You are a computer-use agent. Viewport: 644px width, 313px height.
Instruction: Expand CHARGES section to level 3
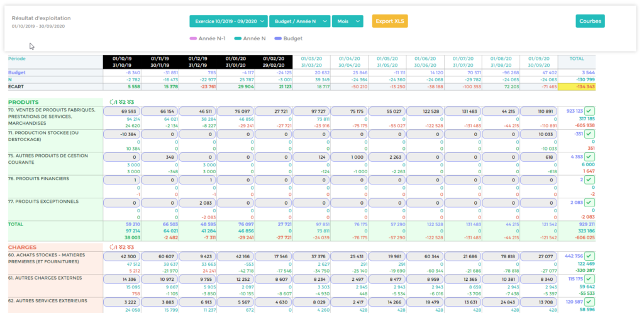pyautogui.click(x=130, y=248)
